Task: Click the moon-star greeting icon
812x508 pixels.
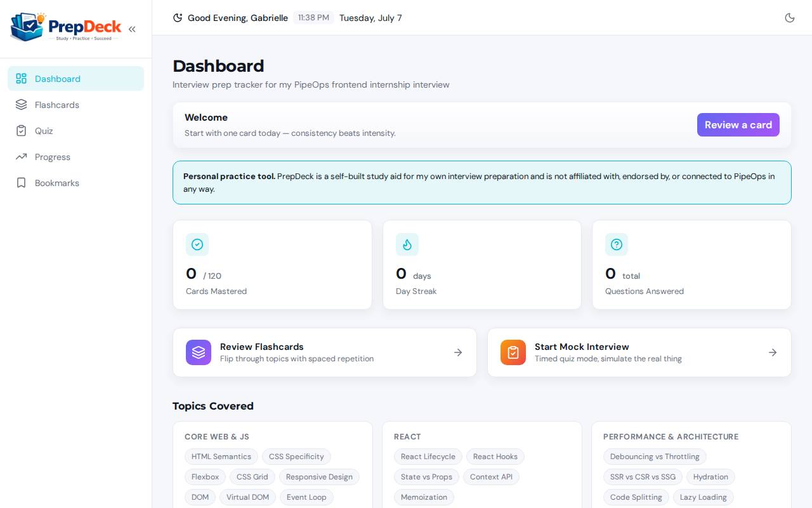Action: [178, 18]
